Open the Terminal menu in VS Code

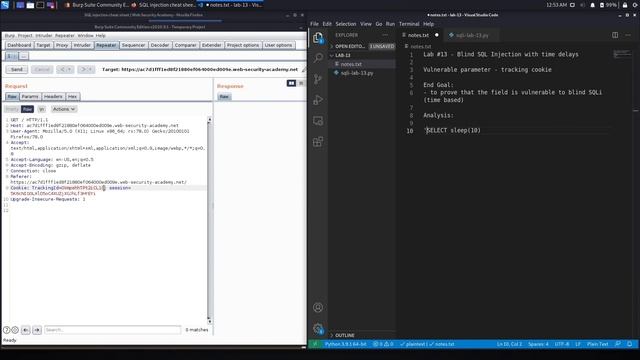click(409, 24)
